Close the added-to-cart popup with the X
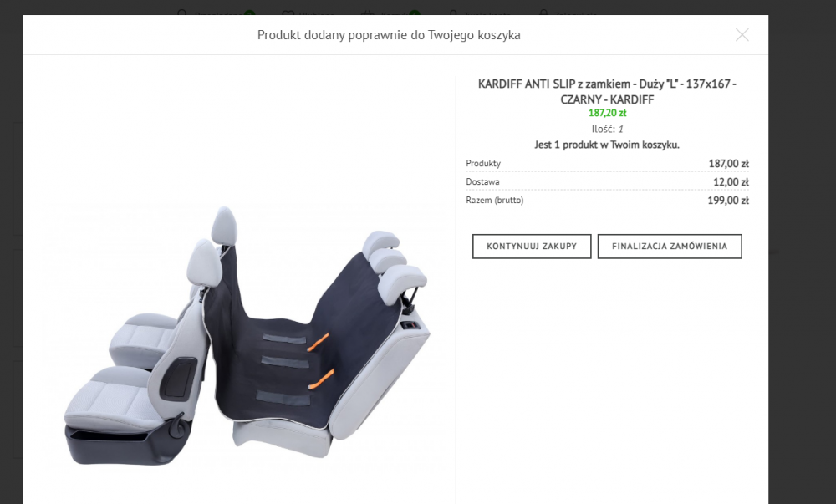The image size is (836, 504). point(742,35)
